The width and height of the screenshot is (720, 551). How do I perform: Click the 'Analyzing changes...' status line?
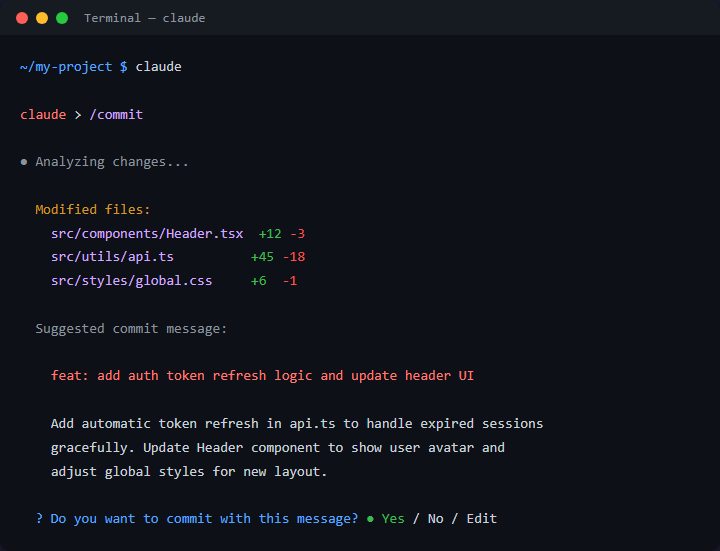(112, 162)
